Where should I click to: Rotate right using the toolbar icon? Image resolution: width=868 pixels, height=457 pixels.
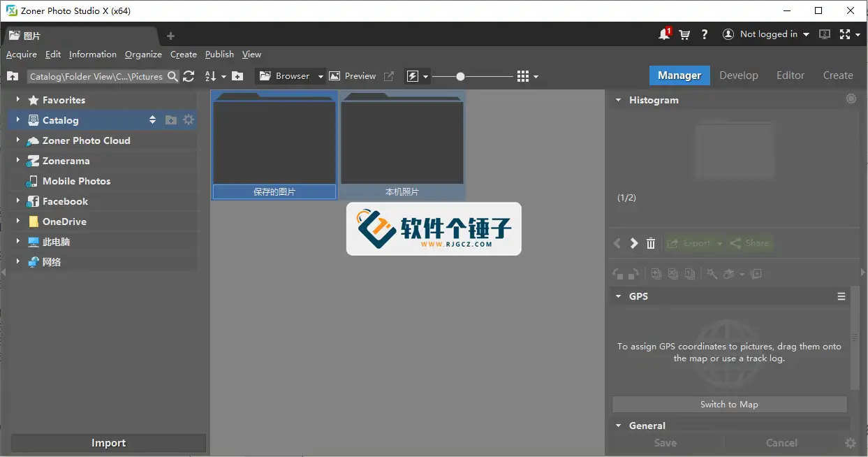[633, 274]
